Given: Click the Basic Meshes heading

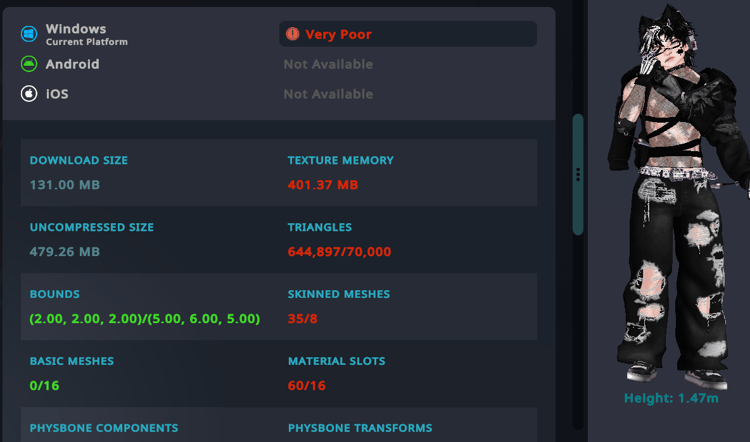Looking at the screenshot, I should tap(72, 361).
